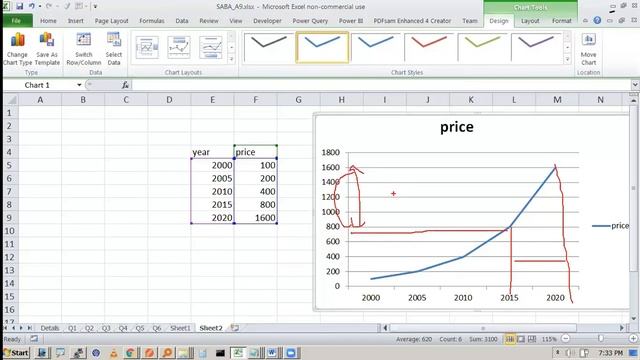
Task: Open the Chart Tools Format tab
Action: coord(562,21)
